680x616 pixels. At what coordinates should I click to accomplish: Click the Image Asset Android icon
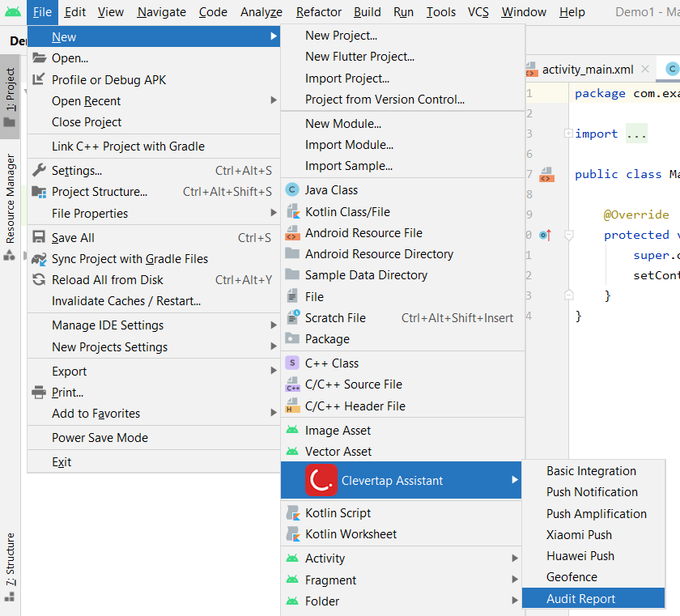coord(292,430)
